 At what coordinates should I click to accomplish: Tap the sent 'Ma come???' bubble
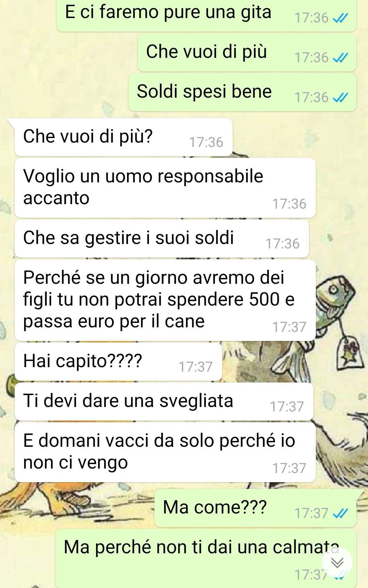pos(255,508)
